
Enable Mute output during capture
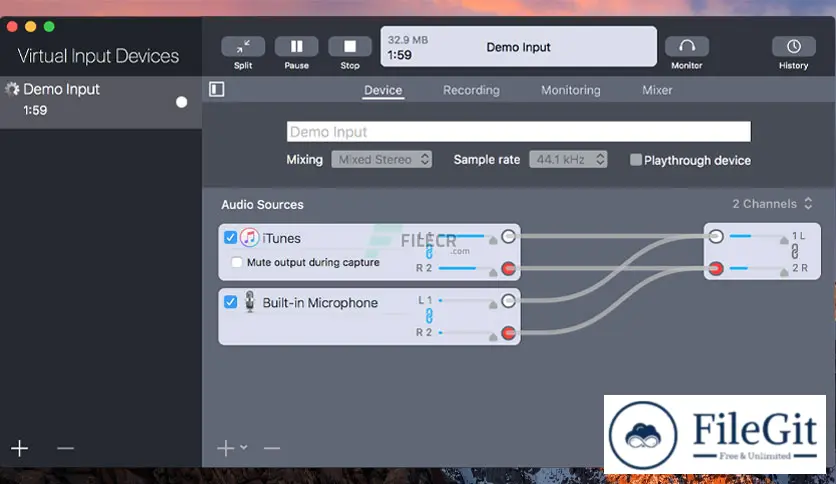pyautogui.click(x=237, y=263)
